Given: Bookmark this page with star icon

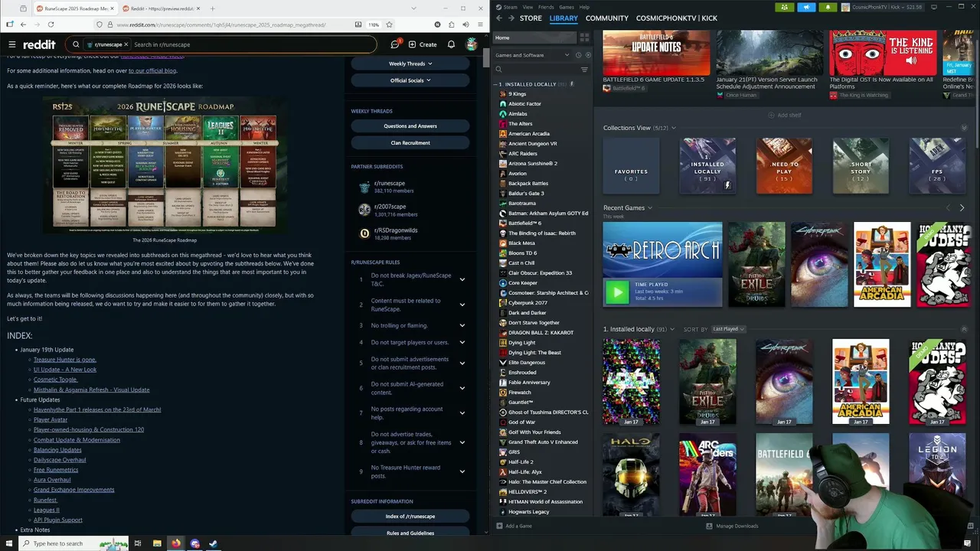Looking at the screenshot, I should (x=388, y=24).
